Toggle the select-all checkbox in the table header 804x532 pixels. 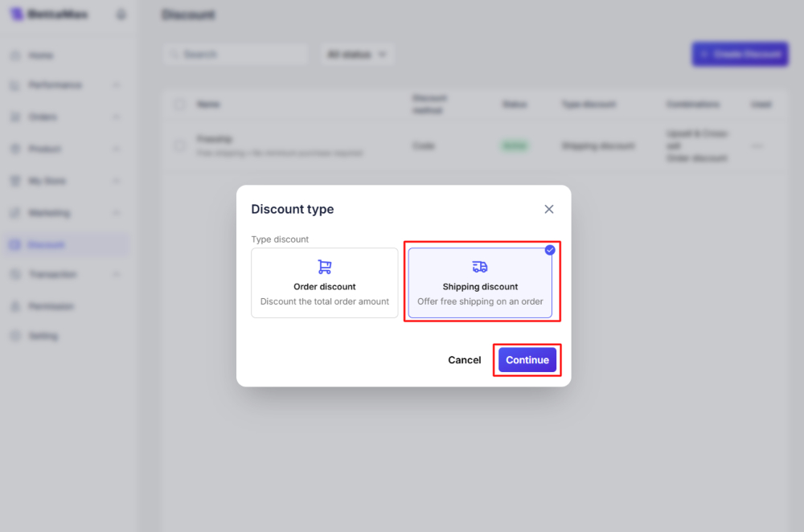click(179, 104)
